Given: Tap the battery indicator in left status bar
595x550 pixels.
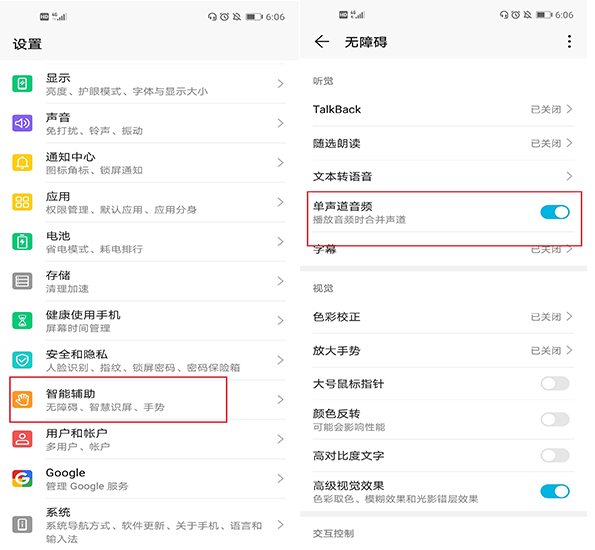Looking at the screenshot, I should point(254,17).
